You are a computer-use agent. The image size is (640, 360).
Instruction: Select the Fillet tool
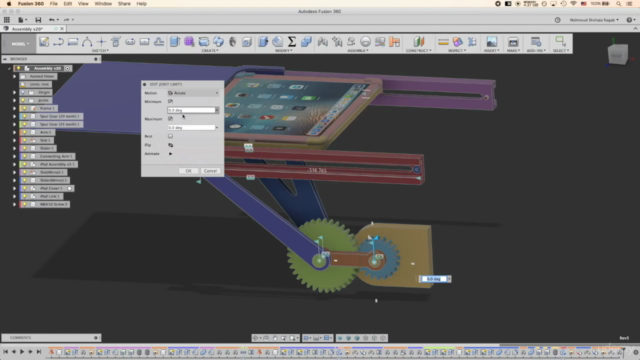pos(278,42)
